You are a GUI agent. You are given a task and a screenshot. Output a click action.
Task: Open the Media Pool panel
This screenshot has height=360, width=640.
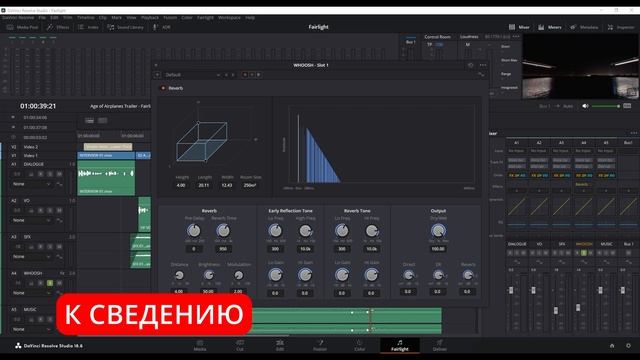tap(22, 27)
